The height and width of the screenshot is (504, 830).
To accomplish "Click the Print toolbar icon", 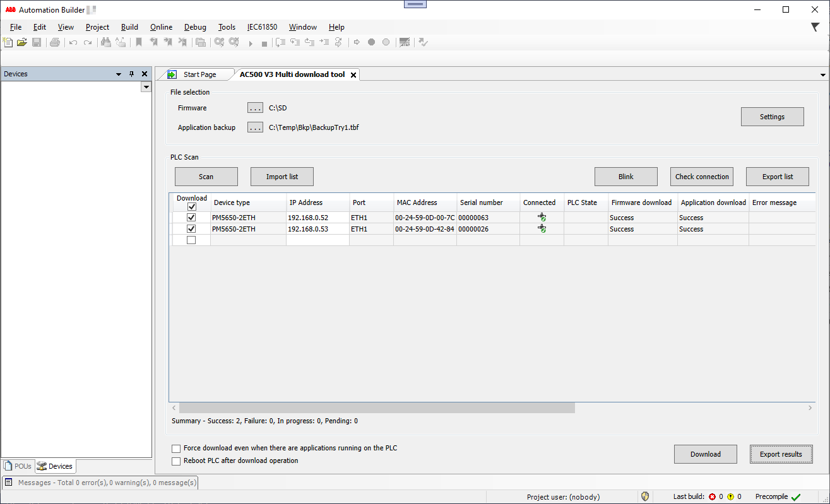I will (x=55, y=42).
